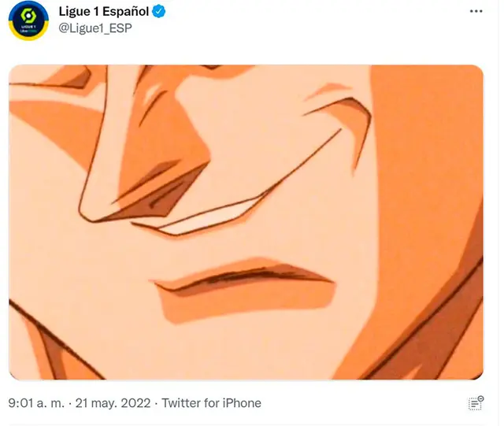This screenshot has height=426, width=504.
Task: Click the green hexagon logo inside the avatar
Action: 28,16
